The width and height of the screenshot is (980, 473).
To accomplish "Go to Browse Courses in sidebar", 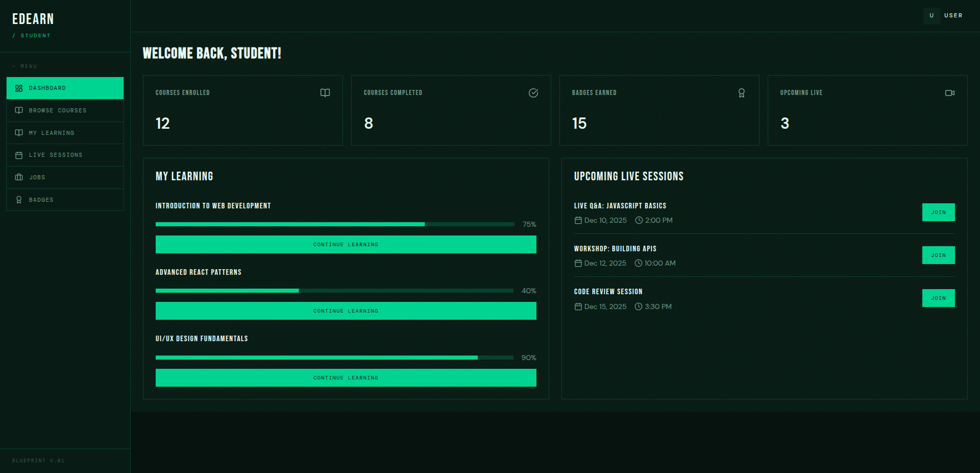I will click(65, 110).
